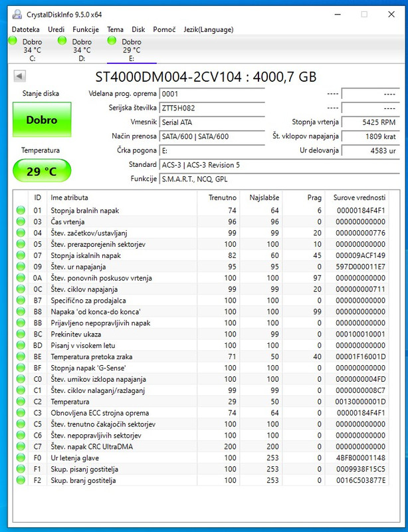Click status dot for C2 Temperatura row
408x532 pixels.
coord(21,402)
